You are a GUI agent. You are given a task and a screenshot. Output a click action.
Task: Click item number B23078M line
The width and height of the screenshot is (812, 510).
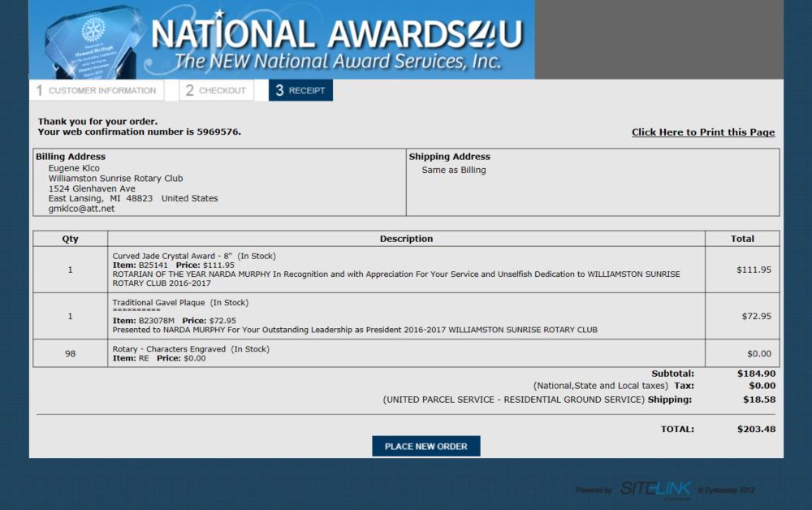(174, 321)
